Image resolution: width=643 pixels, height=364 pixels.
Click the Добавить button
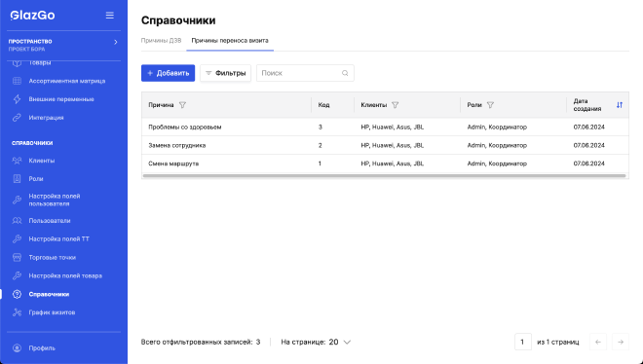click(169, 73)
